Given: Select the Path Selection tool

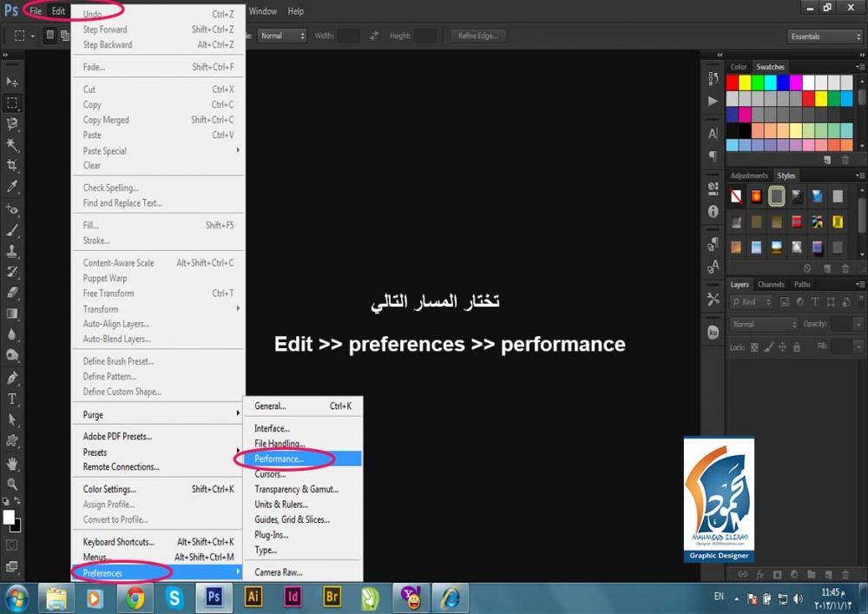Looking at the screenshot, I should tap(11, 419).
